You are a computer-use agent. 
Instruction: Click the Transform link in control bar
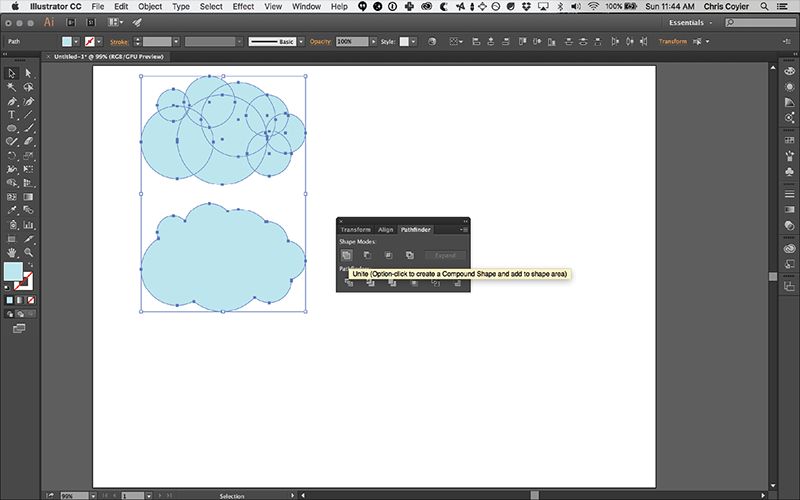pos(672,42)
